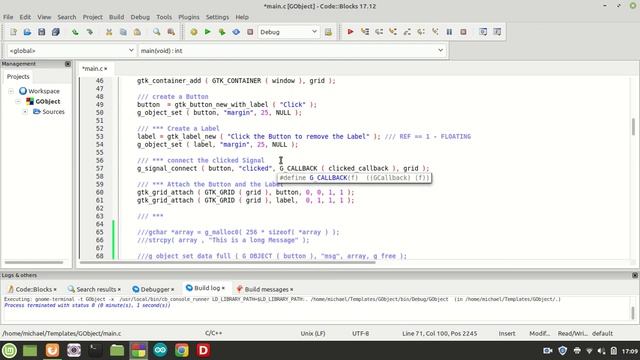Open the View menu

(44, 17)
